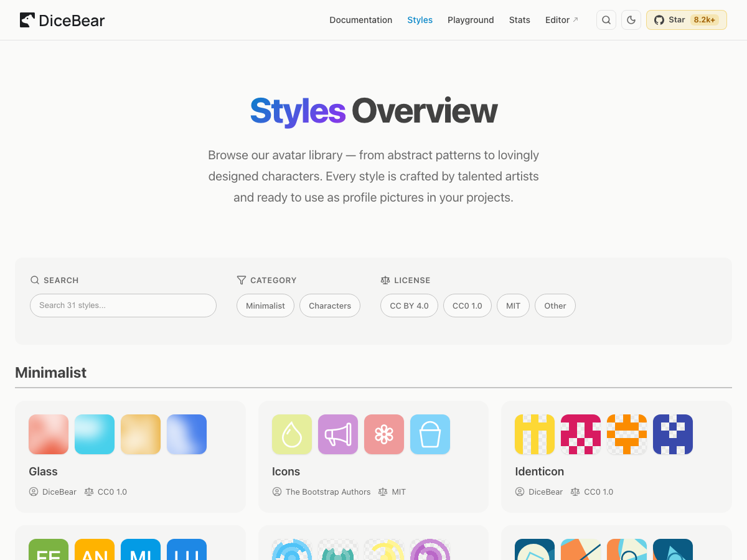The width and height of the screenshot is (747, 560).
Task: Toggle the CC BY 4.0 license filter
Action: tap(409, 306)
